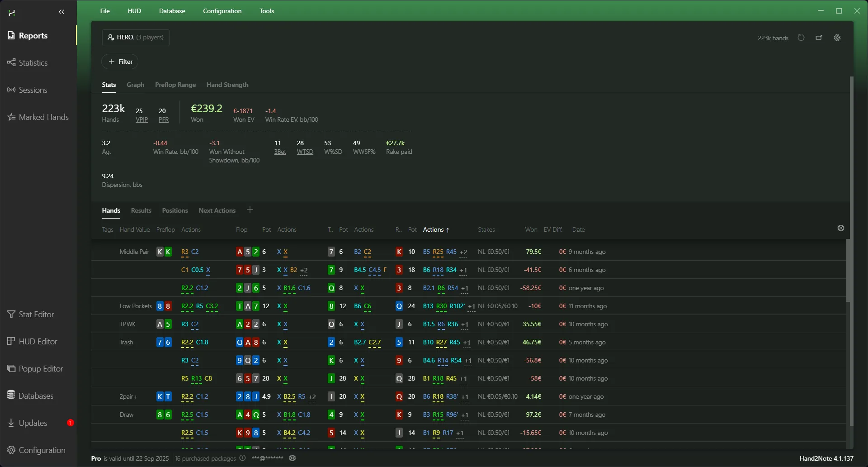This screenshot has width=868, height=467.
Task: Collapse the left sidebar with double chevron
Action: (x=61, y=12)
